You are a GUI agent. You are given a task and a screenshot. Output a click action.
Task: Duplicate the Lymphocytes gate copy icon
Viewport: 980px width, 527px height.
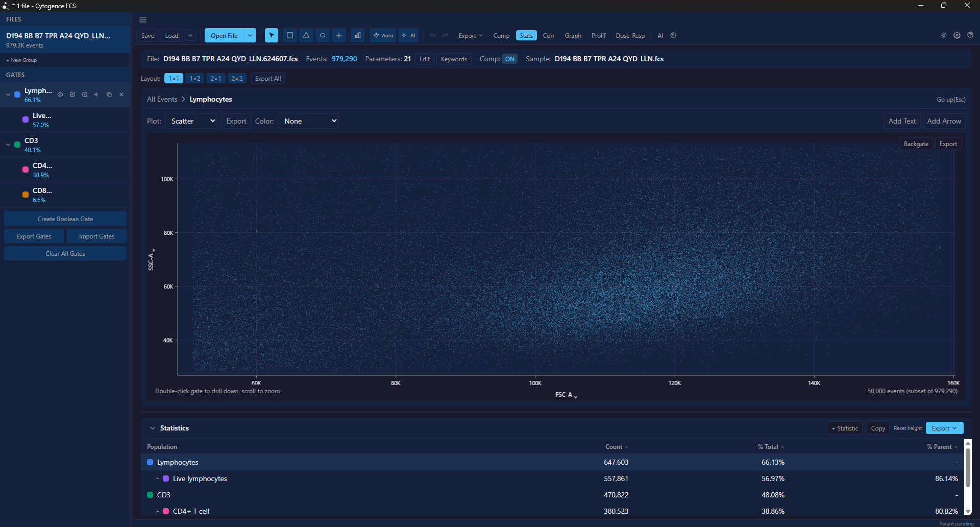[x=109, y=94]
